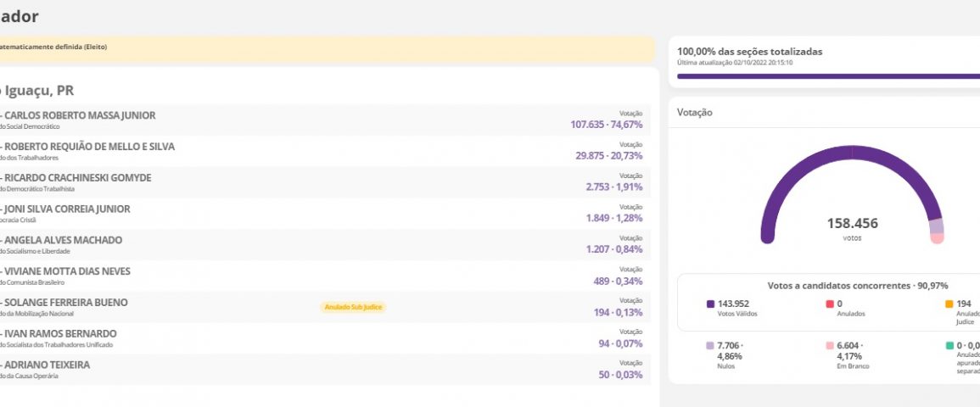Click Ivan Ramos Bernardo candidate entry

tap(59, 334)
